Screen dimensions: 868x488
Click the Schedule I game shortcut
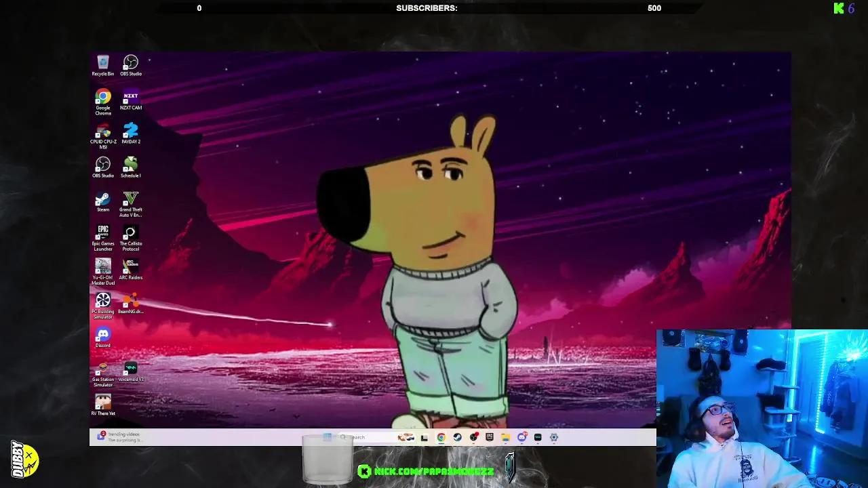tap(131, 167)
